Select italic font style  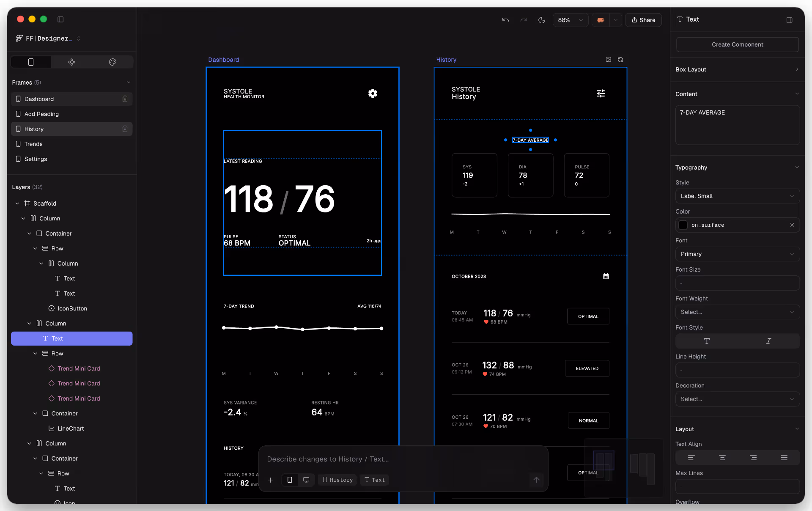pos(768,341)
